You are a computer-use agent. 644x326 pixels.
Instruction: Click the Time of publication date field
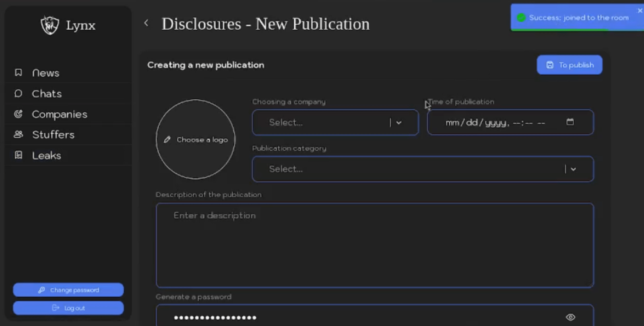click(x=510, y=123)
